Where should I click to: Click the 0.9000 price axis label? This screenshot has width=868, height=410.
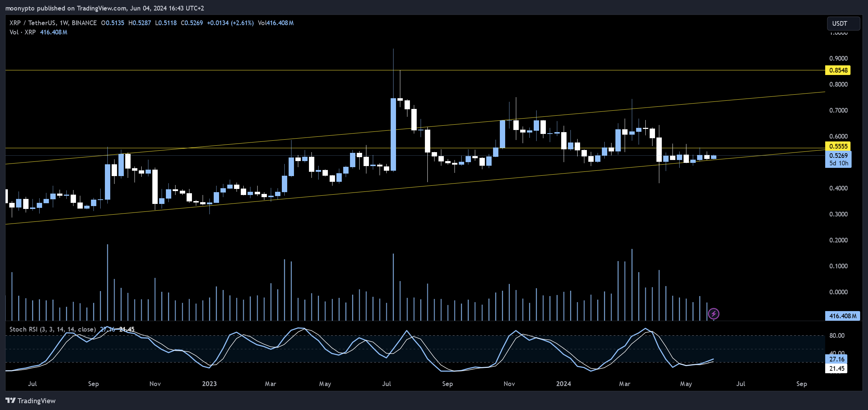tap(838, 58)
